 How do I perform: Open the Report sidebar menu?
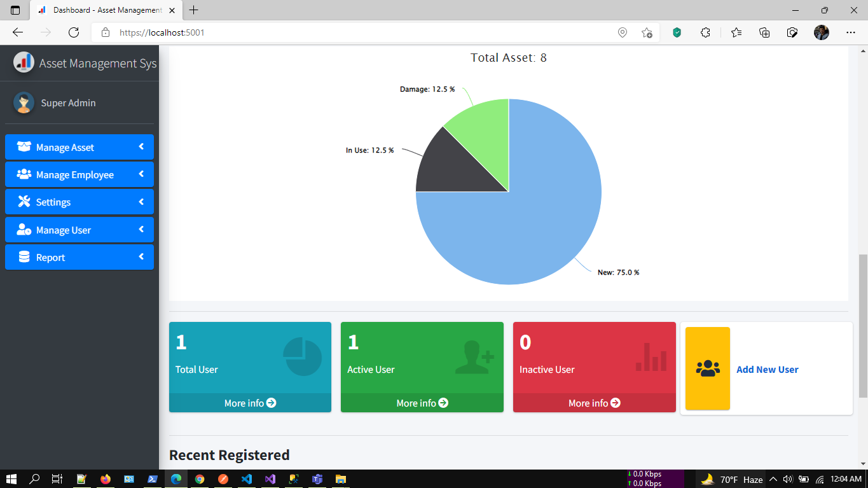79,257
